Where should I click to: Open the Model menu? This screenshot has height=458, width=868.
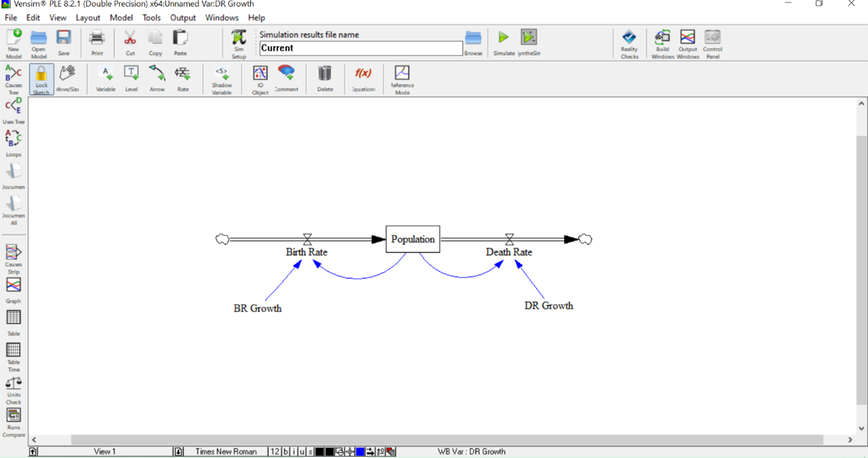[x=121, y=18]
